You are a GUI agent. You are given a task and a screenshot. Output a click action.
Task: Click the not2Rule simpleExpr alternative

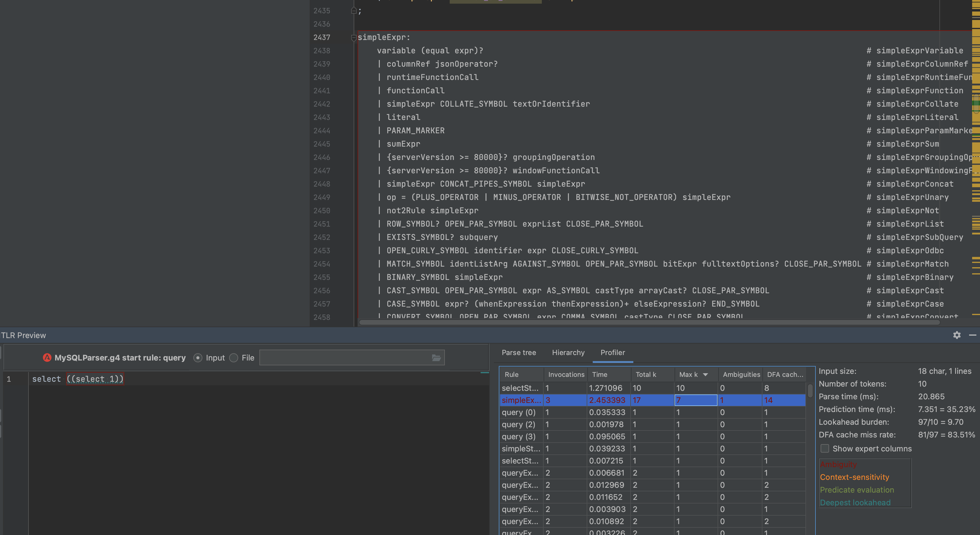tap(432, 211)
